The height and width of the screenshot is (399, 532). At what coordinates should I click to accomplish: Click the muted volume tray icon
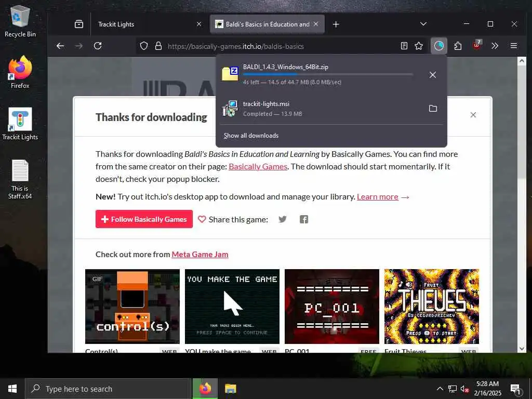click(x=464, y=389)
